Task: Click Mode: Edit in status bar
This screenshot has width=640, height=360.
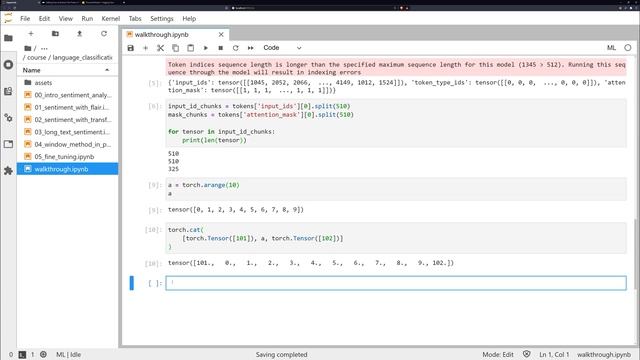Action: [x=498, y=355]
